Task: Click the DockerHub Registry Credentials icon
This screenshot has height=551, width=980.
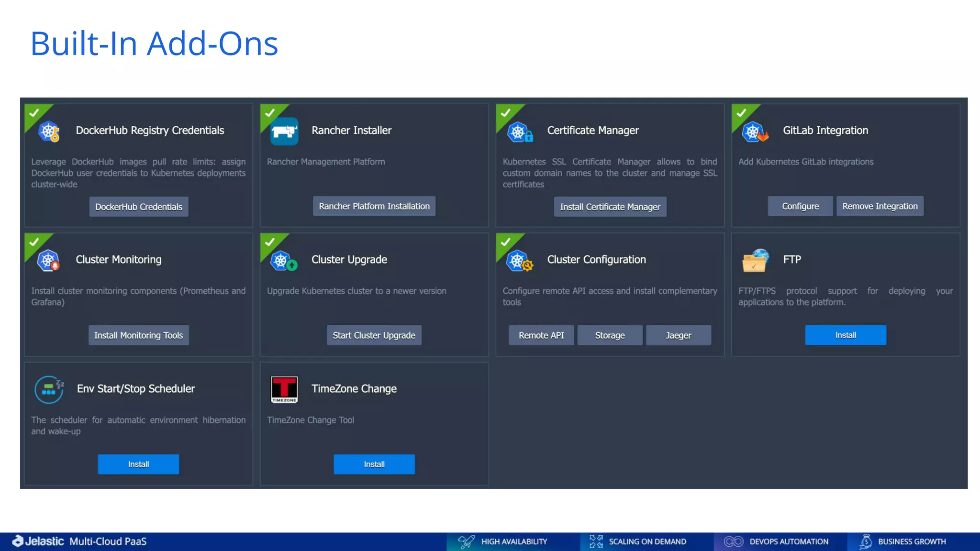Action: coord(49,131)
